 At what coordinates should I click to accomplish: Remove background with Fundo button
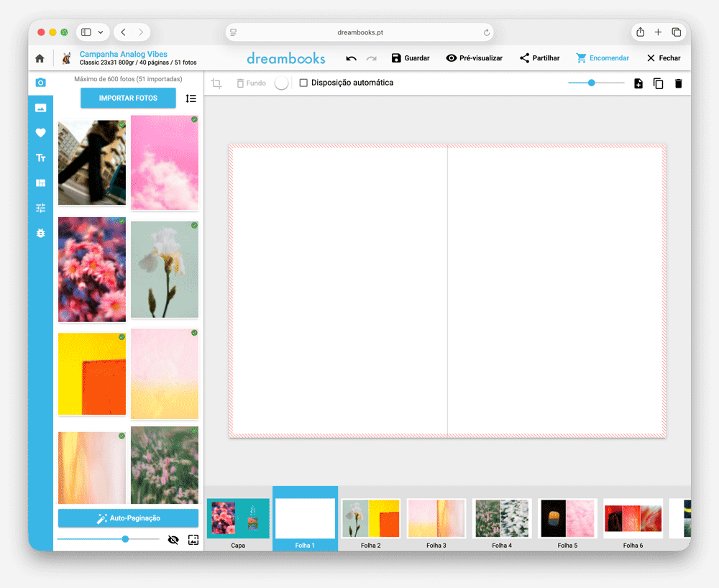251,83
